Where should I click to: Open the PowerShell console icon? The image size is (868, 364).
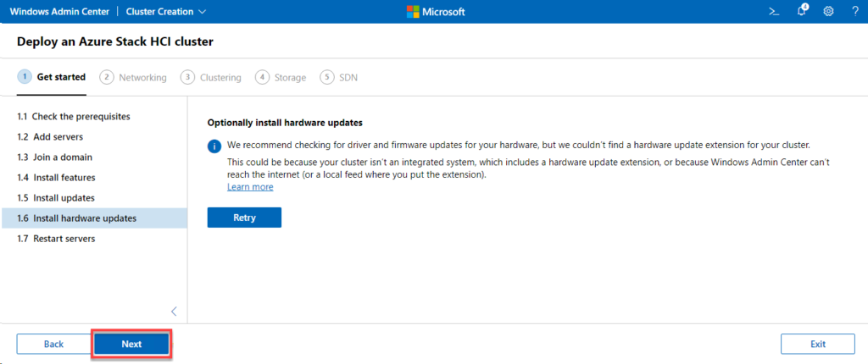click(x=775, y=12)
